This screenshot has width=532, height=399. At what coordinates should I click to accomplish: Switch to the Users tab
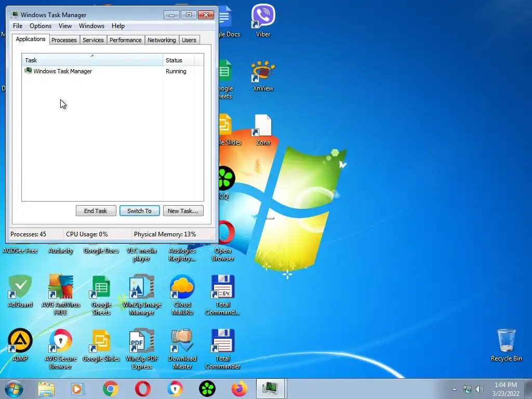pyautogui.click(x=189, y=40)
